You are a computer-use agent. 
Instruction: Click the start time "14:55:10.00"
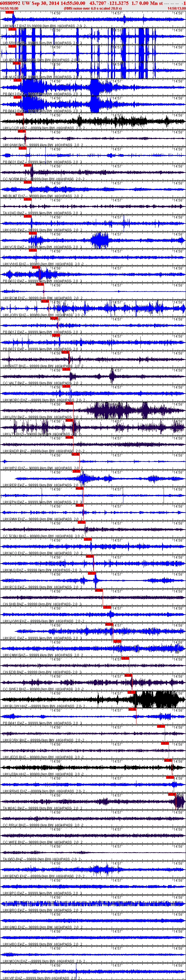point(9,8)
